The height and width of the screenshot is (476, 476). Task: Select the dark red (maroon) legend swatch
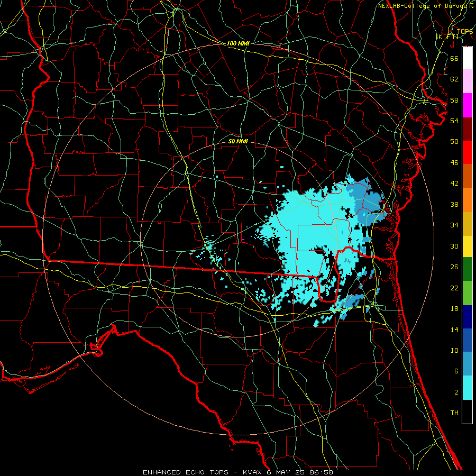[x=467, y=129]
